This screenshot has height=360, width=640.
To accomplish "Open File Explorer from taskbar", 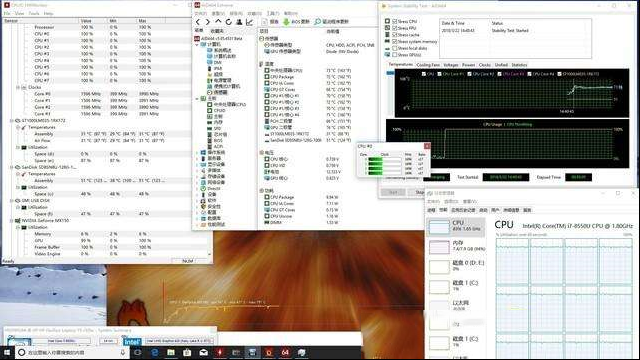I will (171, 352).
